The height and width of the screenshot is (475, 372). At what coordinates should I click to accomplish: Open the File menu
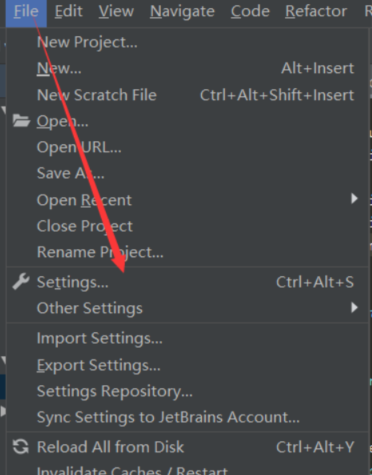26,12
